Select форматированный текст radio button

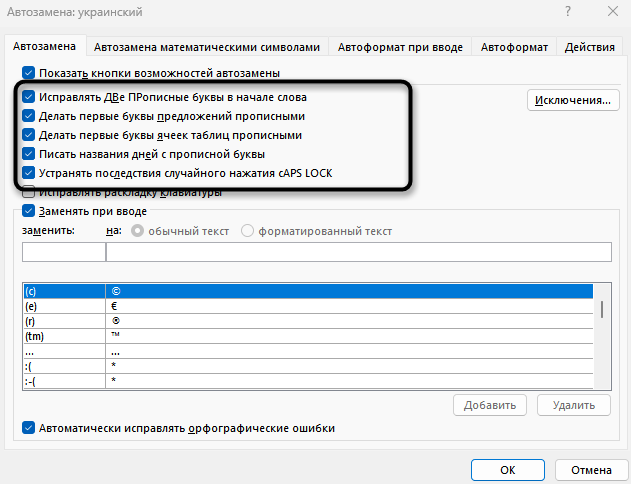[247, 231]
